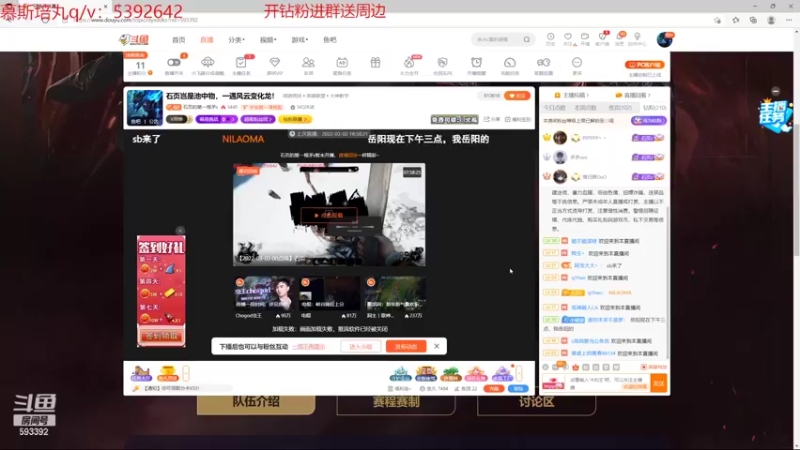Switch to the 本周贡献 ranking tab
The image size is (800, 450).
[585, 108]
